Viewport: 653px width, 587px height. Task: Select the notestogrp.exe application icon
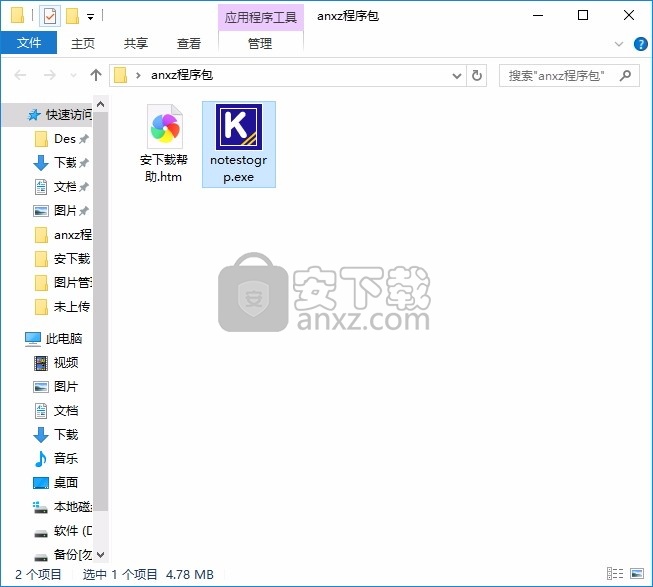tap(239, 127)
